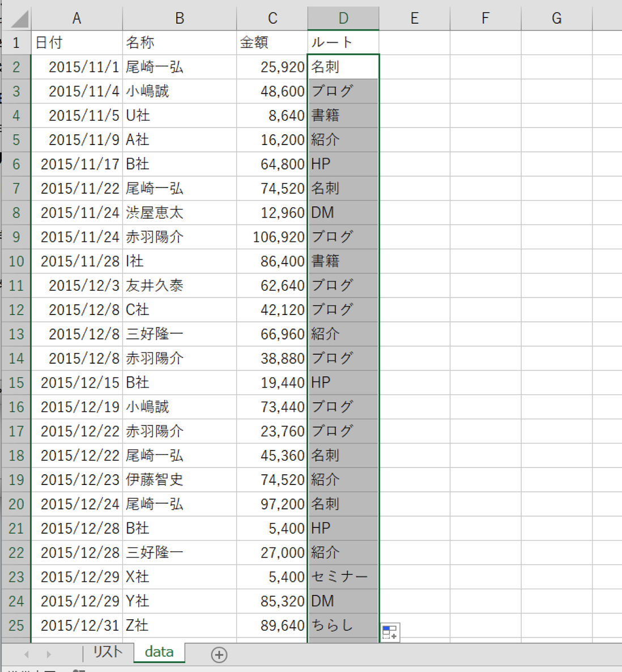Image resolution: width=622 pixels, height=672 pixels.
Task: Select row 25 header
Action: [16, 626]
